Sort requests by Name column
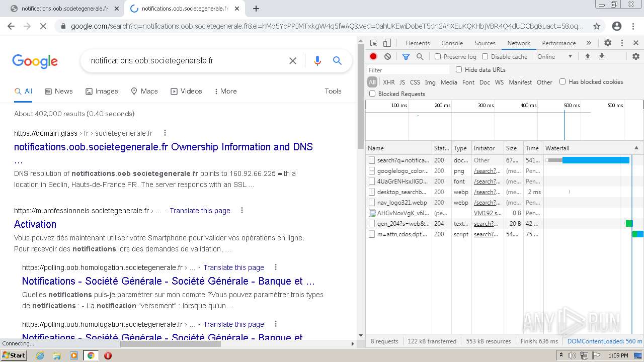 [398, 148]
